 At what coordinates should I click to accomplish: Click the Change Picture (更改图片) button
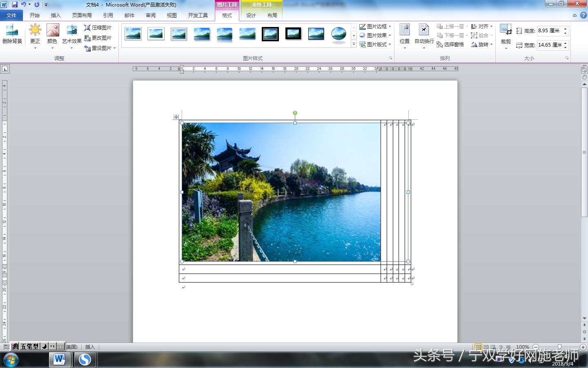[98, 38]
